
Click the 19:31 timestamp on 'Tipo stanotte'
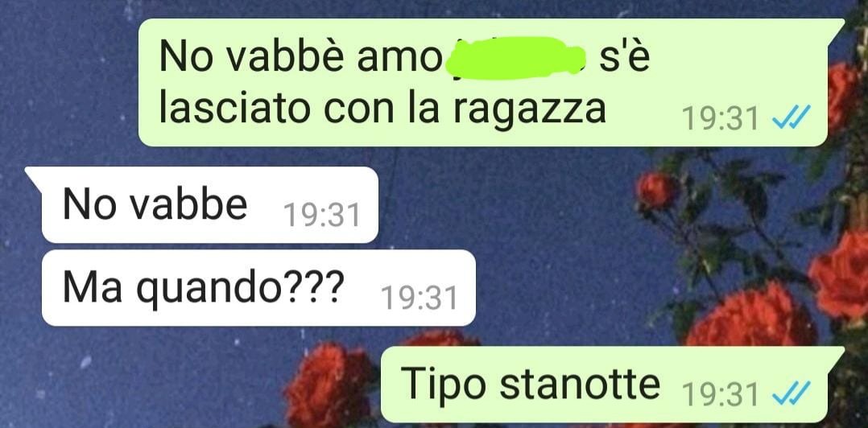[x=720, y=393]
